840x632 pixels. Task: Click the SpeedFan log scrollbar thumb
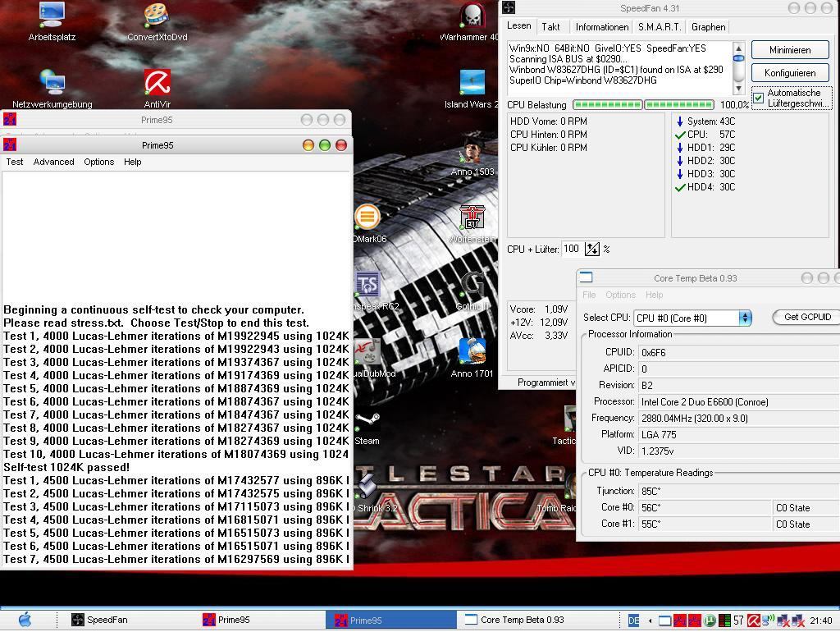coord(738,58)
